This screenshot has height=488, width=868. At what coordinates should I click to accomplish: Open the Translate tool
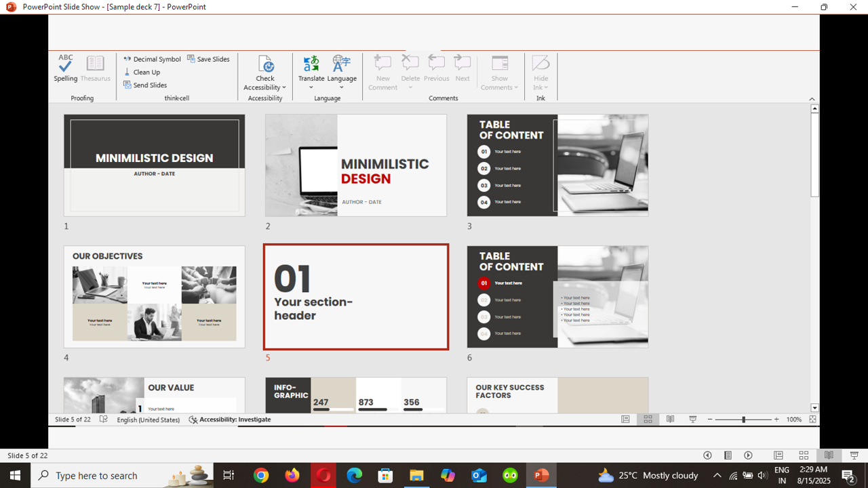pyautogui.click(x=311, y=68)
